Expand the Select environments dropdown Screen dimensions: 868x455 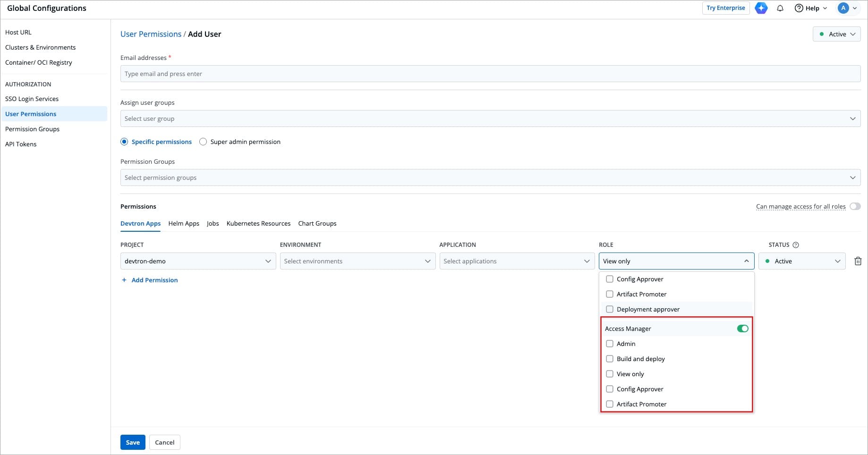(357, 261)
